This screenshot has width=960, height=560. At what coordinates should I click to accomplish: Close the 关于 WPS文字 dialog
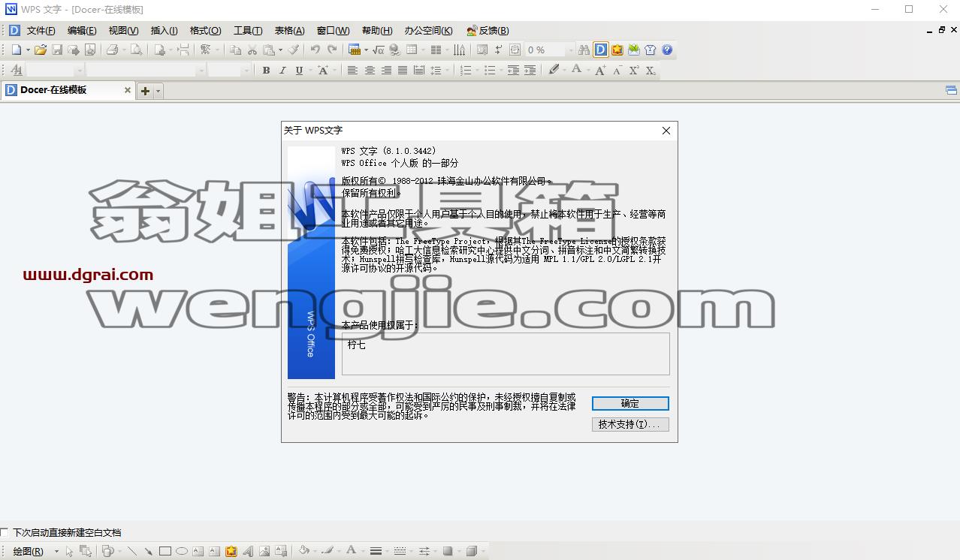(666, 131)
